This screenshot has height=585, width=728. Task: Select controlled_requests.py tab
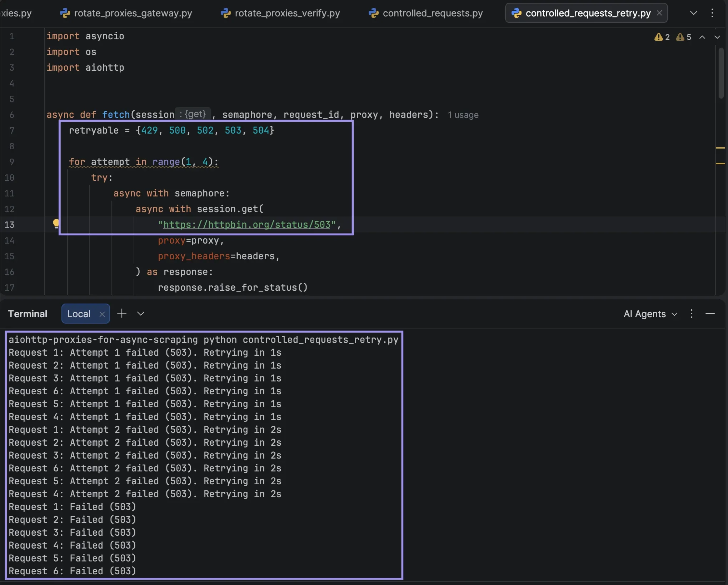pyautogui.click(x=425, y=13)
